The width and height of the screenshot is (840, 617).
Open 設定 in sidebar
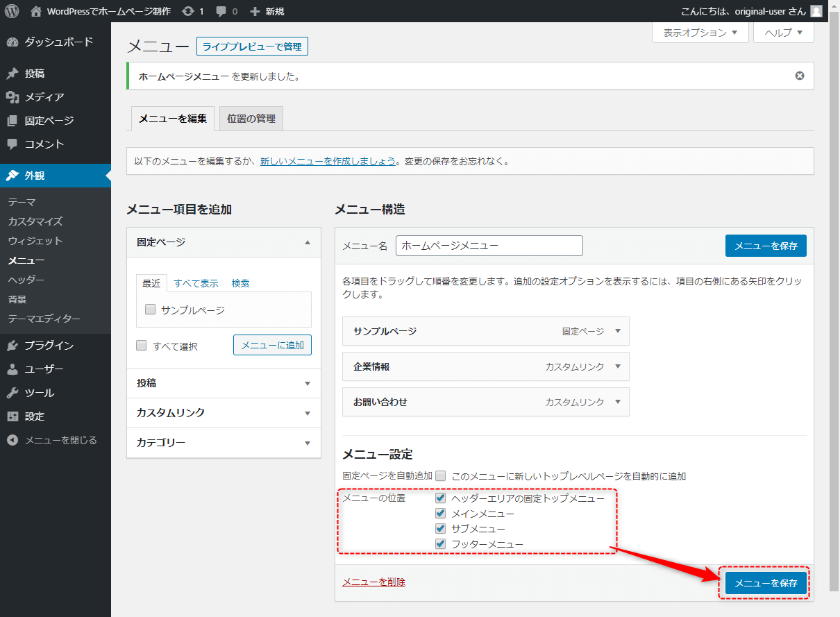coord(56,416)
